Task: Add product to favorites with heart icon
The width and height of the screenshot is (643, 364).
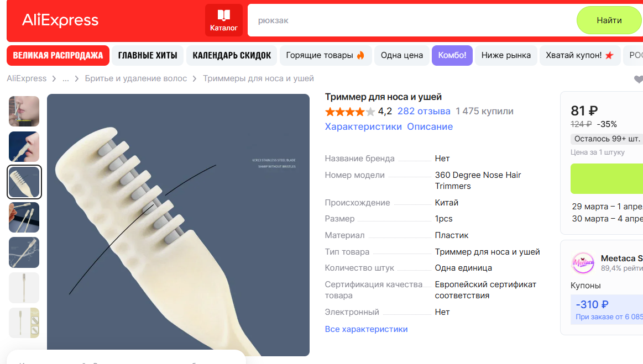Action: (x=639, y=79)
